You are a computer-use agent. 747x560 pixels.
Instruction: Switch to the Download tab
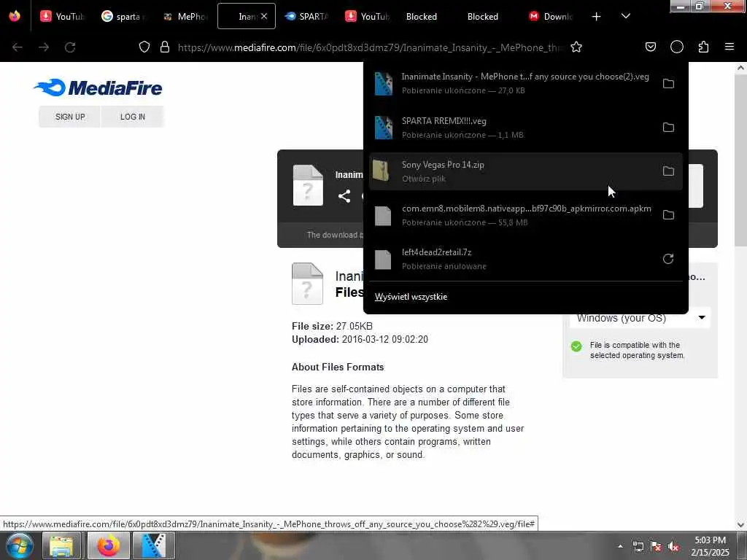pos(551,16)
